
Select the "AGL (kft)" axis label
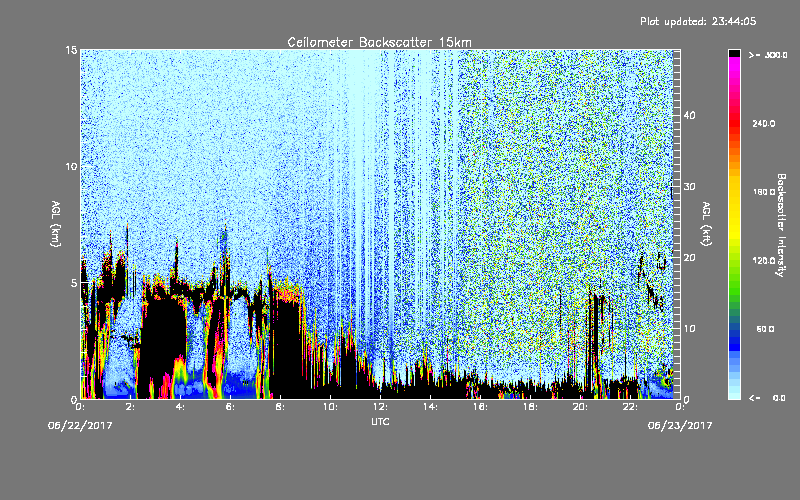(x=706, y=223)
